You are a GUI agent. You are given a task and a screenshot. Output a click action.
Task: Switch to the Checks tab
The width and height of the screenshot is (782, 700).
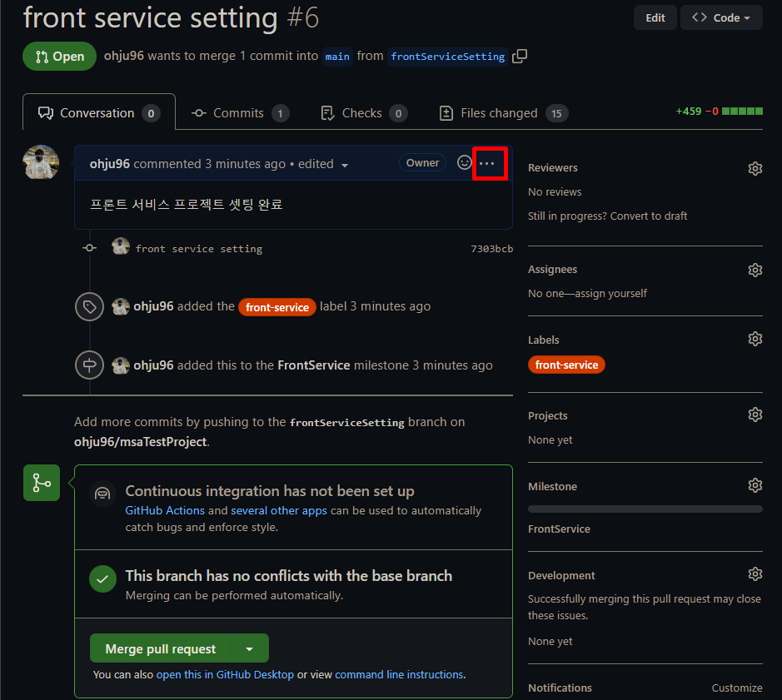[x=364, y=113]
